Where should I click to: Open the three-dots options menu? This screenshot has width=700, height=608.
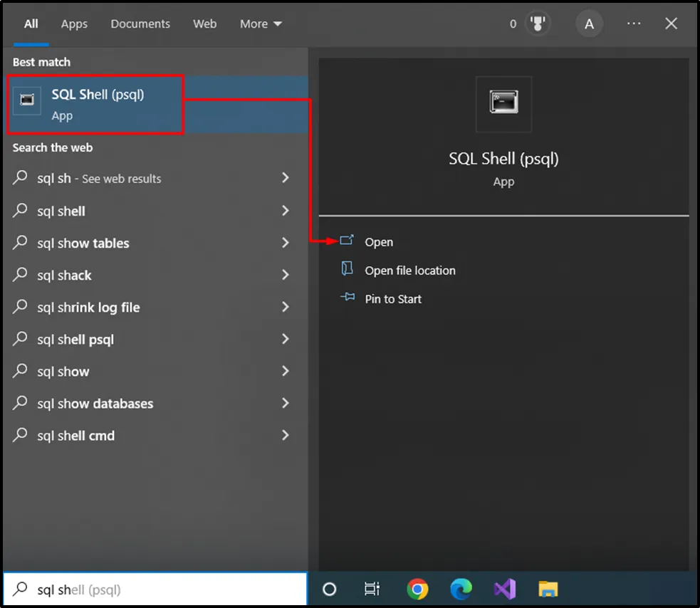[x=634, y=23]
